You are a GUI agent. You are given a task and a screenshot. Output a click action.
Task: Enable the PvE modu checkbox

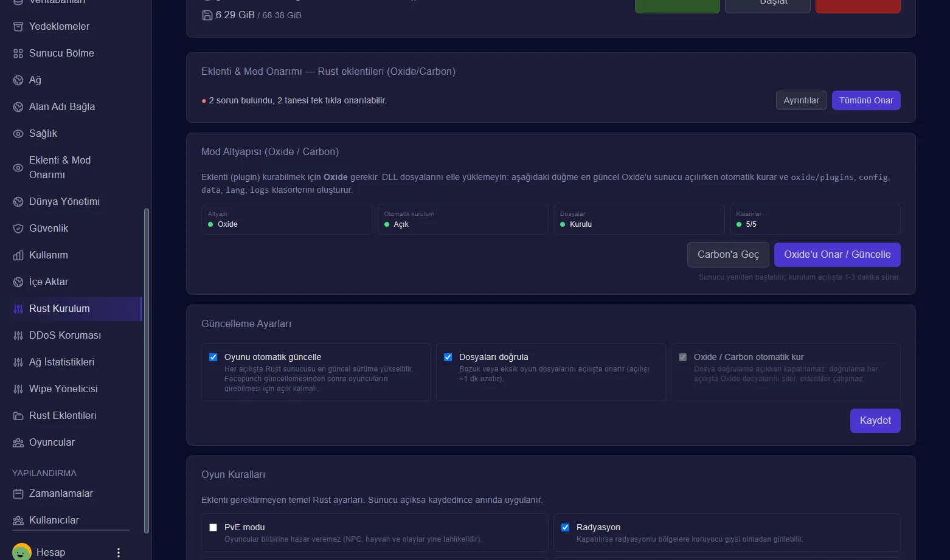tap(213, 528)
